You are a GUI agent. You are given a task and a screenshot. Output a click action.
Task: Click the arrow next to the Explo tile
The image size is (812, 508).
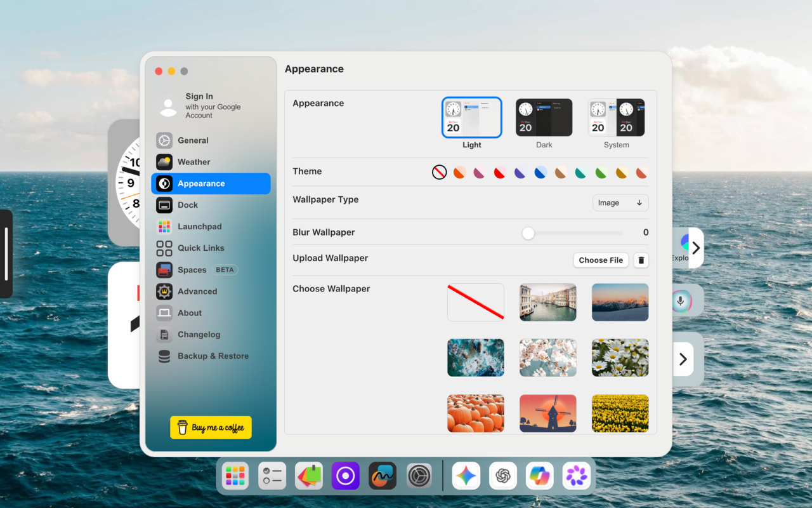tap(696, 248)
